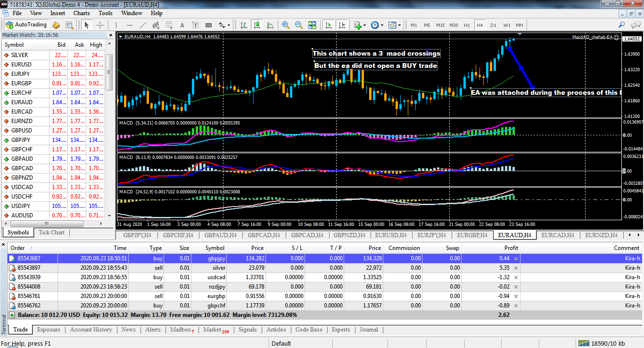The height and width of the screenshot is (348, 644).
Task: Open the Tick Chart tab
Action: pos(51,232)
